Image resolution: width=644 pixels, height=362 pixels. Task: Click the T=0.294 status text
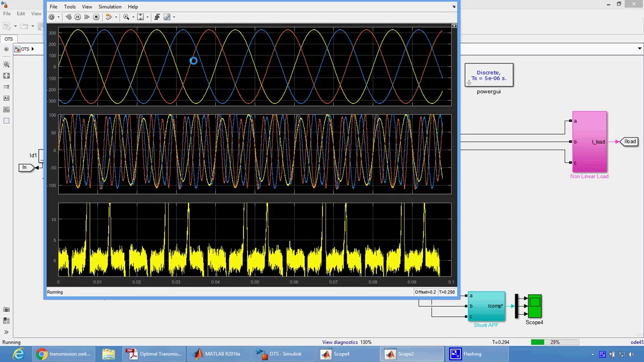coord(501,342)
